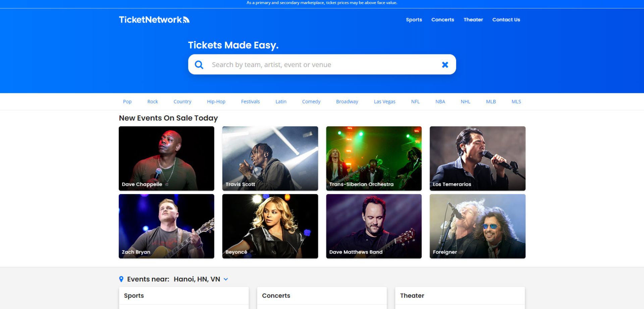Click the location pin icon next to Events near

(x=121, y=279)
